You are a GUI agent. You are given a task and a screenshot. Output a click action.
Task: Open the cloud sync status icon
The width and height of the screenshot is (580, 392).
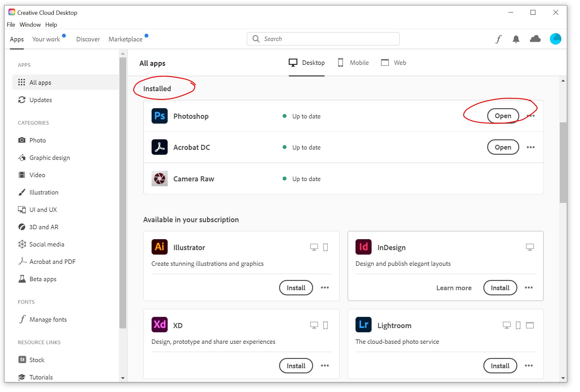535,39
